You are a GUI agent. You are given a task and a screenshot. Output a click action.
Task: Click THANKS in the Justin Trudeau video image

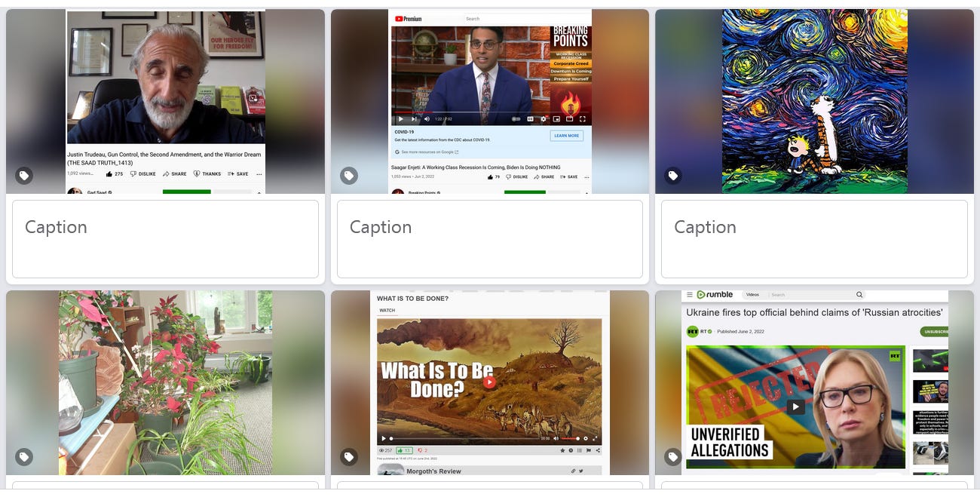[x=207, y=173]
